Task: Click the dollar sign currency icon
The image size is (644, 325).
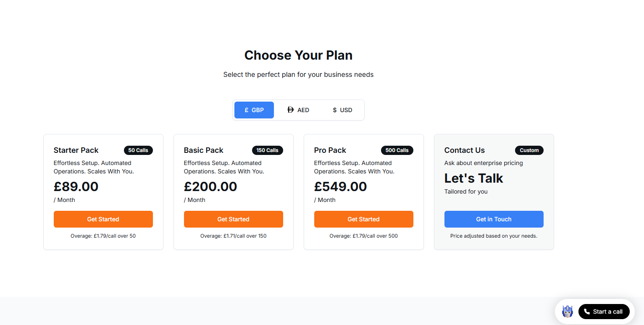Action: [334, 110]
